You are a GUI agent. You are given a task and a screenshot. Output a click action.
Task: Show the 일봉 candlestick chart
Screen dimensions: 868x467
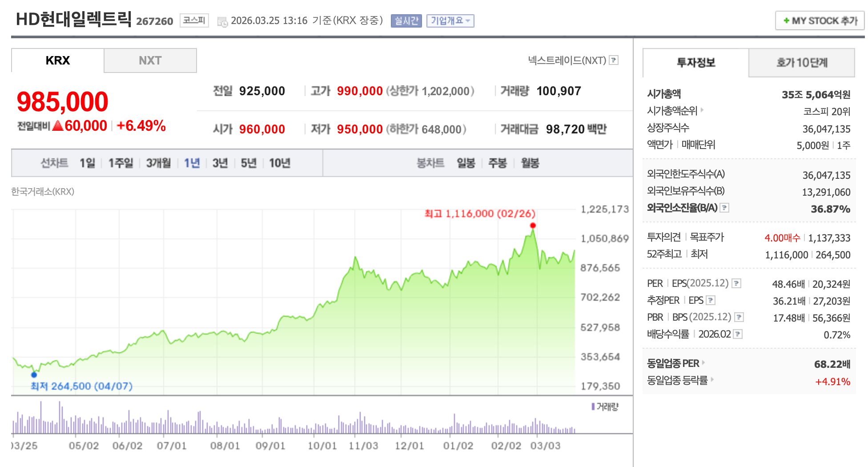(466, 163)
